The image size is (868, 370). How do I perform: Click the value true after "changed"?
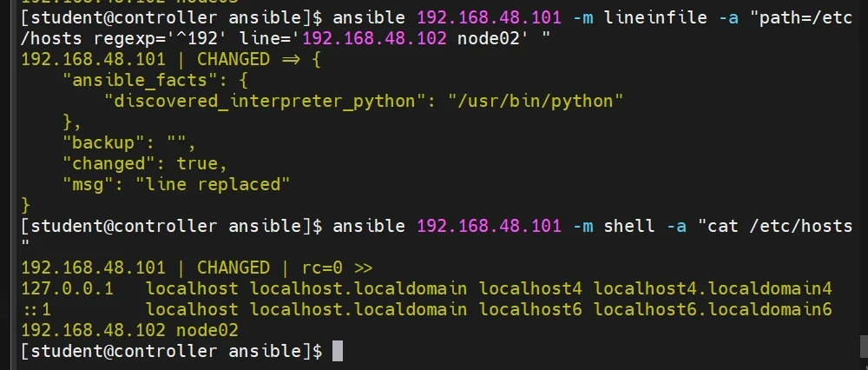coord(201,163)
